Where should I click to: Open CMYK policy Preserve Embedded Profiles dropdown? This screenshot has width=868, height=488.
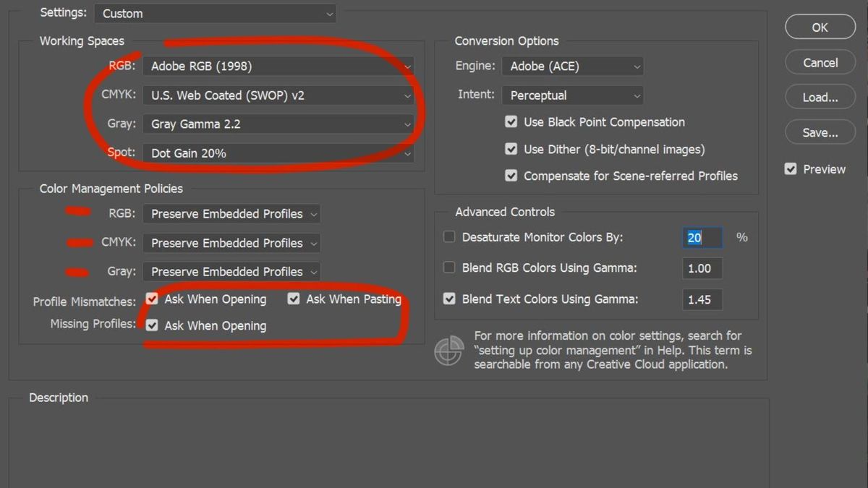click(x=231, y=243)
